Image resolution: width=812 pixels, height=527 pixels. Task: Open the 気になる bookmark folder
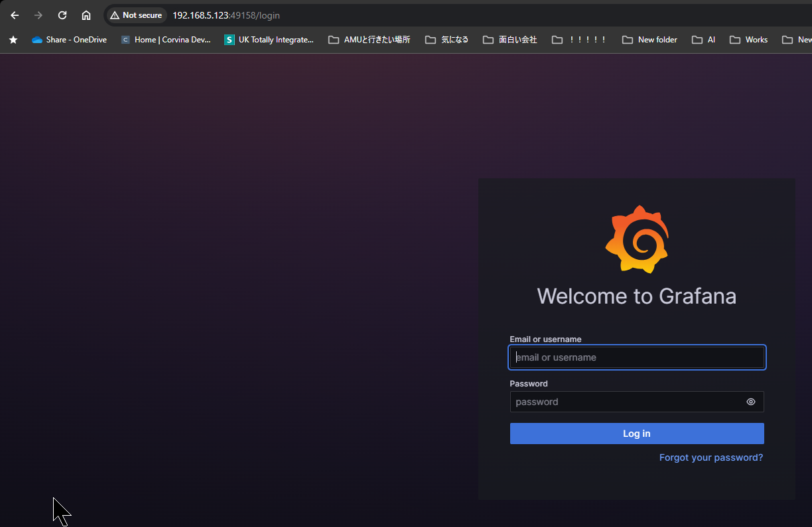(447, 40)
